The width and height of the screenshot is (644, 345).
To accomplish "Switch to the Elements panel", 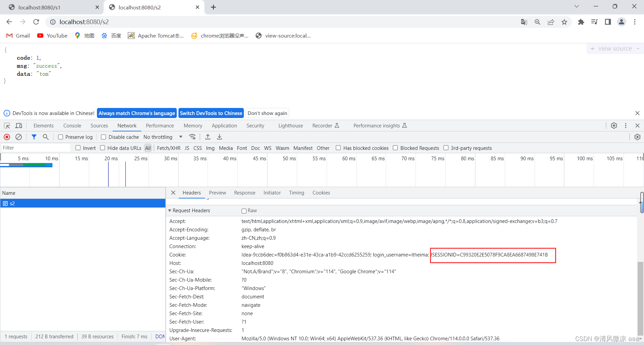I will (x=44, y=125).
